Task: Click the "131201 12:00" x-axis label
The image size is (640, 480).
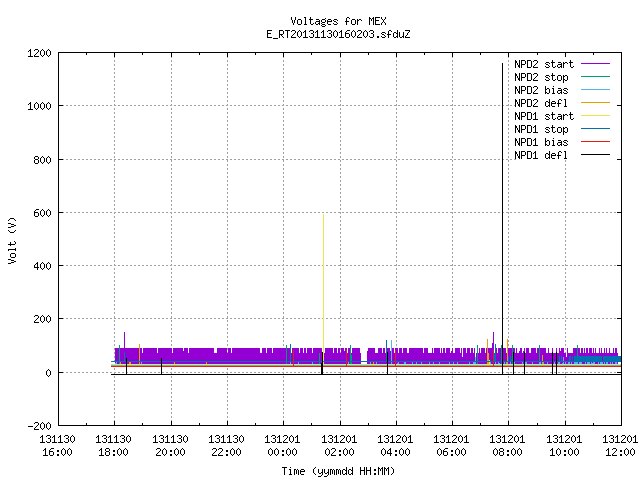Action: tap(620, 446)
